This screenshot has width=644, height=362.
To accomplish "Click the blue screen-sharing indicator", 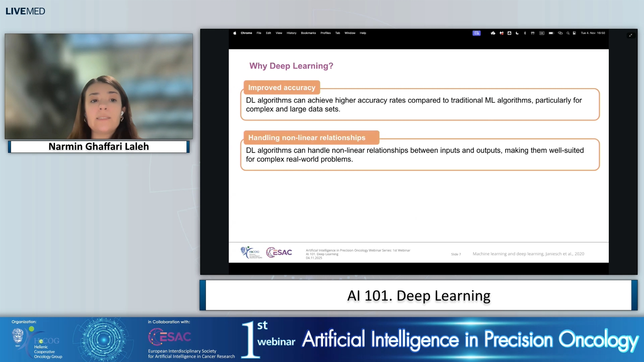I will (x=477, y=33).
